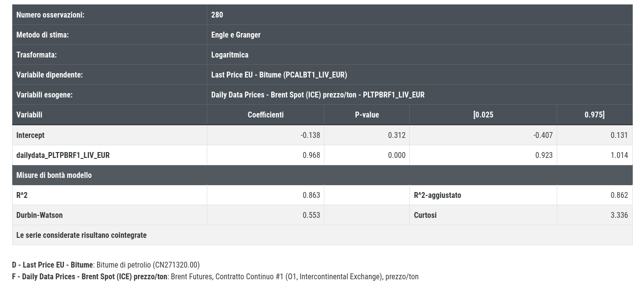
Task: Select the Logaritmica transformation value
Action: [420, 55]
